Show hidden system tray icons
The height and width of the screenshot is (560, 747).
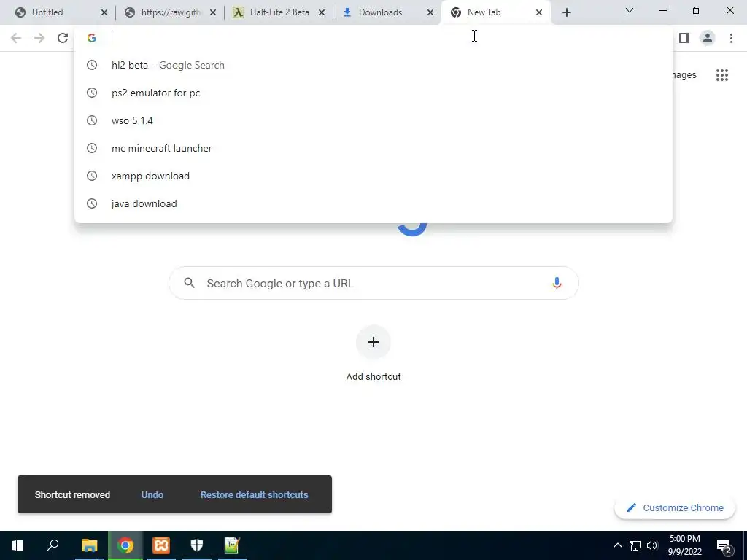[x=617, y=545]
